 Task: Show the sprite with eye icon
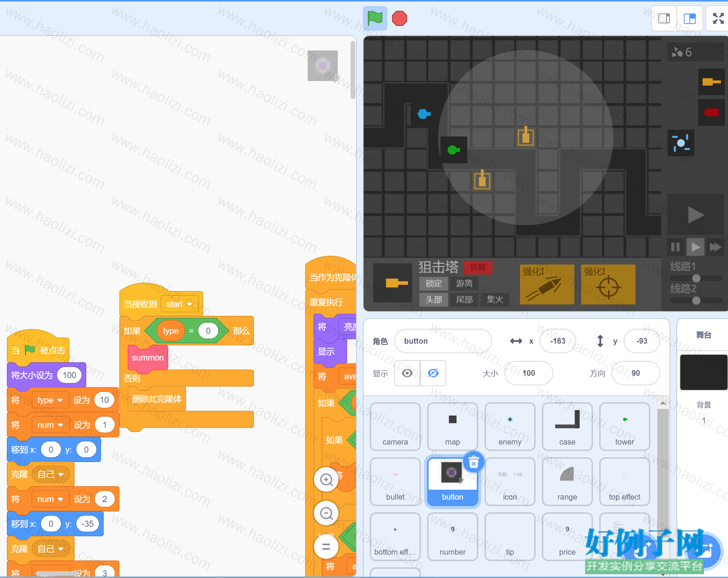407,373
